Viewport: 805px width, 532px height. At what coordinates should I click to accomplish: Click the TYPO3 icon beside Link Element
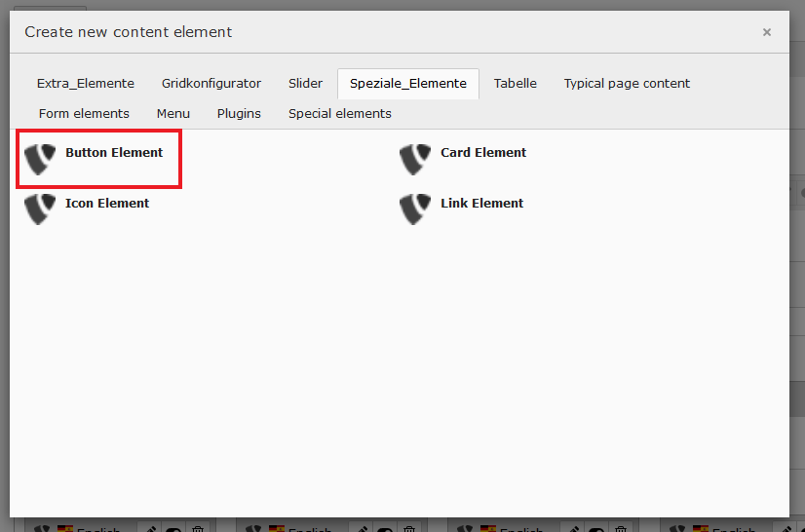(x=415, y=209)
